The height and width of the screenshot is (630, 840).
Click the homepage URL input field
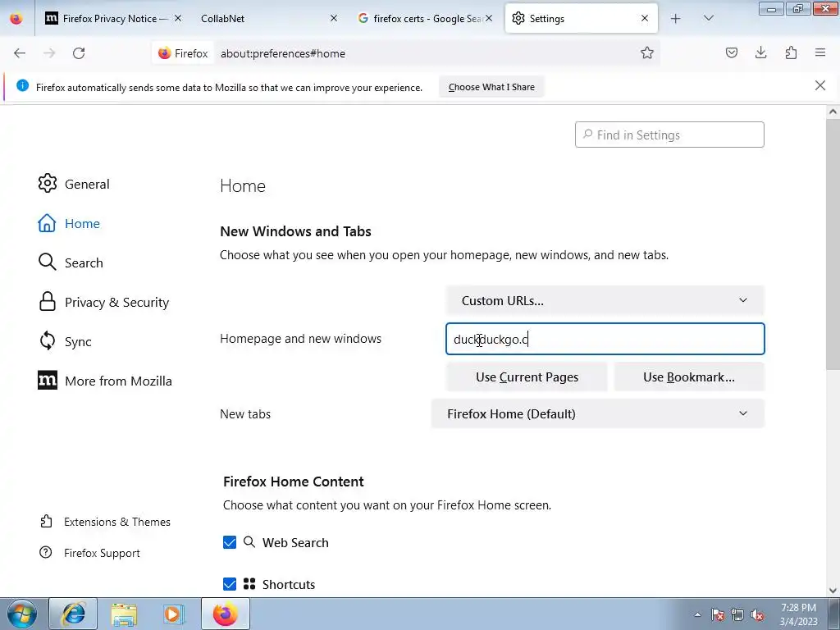(x=605, y=339)
